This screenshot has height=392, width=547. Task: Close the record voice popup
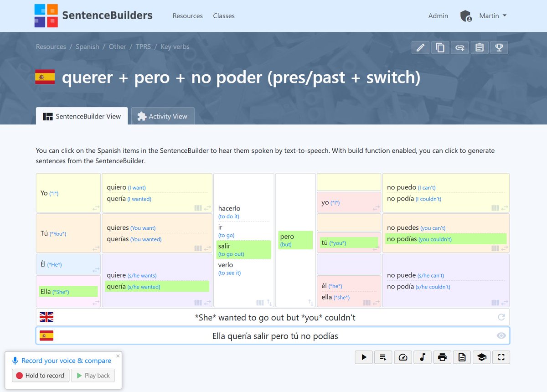(x=118, y=356)
